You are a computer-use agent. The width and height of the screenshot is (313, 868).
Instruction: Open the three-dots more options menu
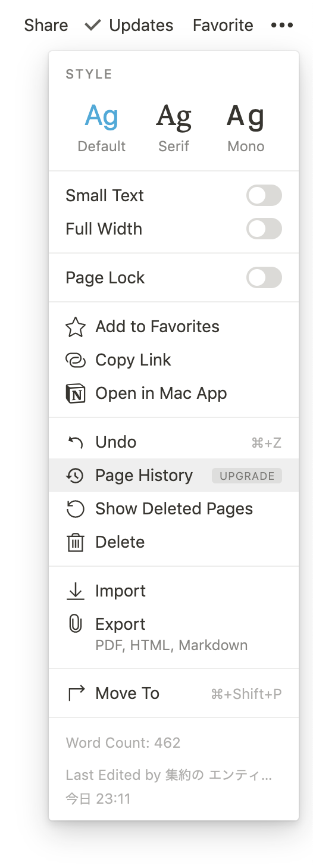282,26
